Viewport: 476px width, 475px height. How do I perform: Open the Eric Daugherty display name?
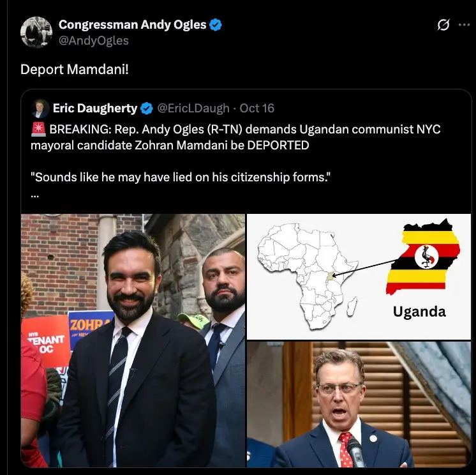coord(95,109)
